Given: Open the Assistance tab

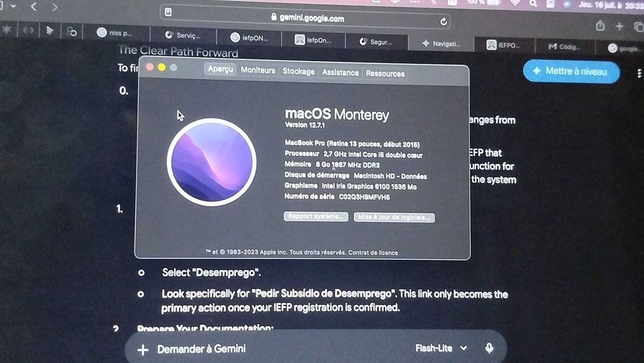Looking at the screenshot, I should (x=340, y=73).
